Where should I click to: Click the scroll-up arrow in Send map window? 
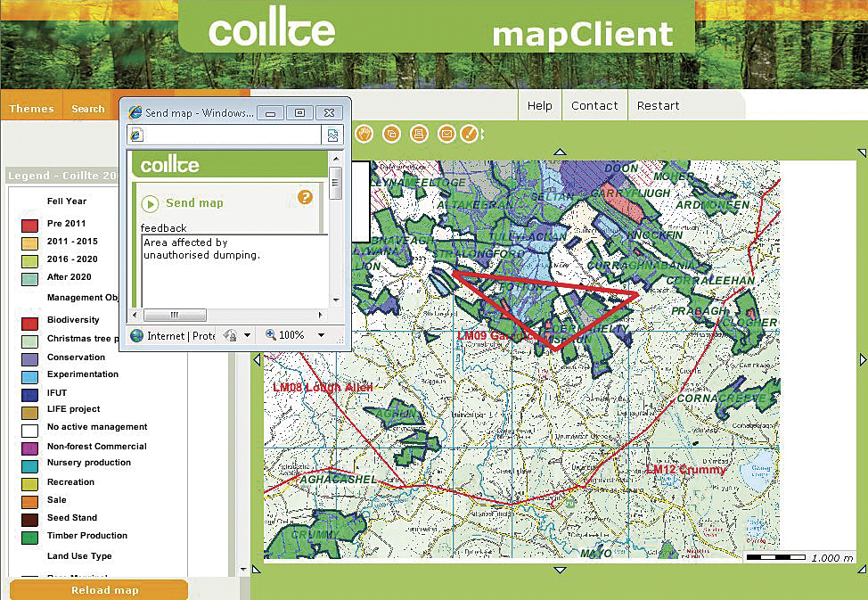[x=335, y=159]
